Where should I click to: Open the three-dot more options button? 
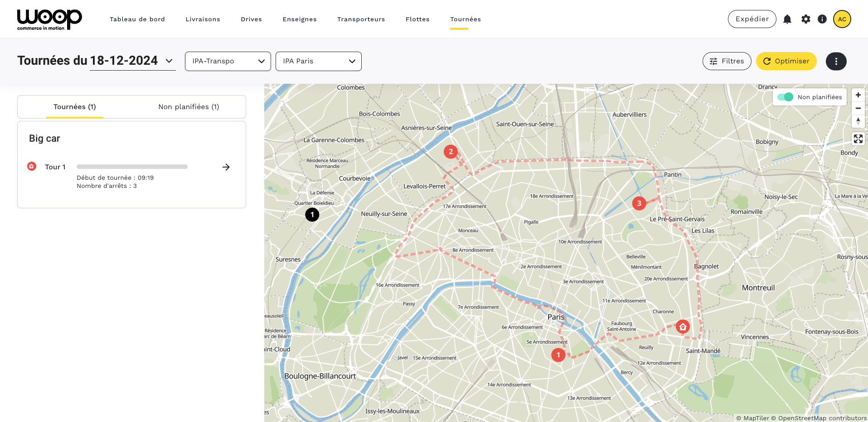[836, 61]
